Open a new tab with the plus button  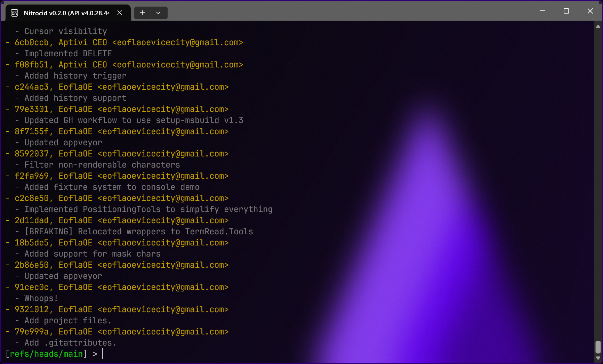tap(142, 13)
